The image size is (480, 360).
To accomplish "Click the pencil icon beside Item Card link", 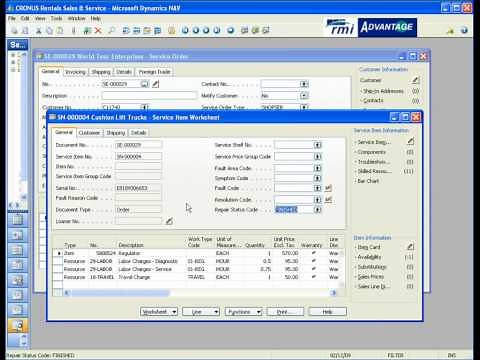I will (x=411, y=247).
